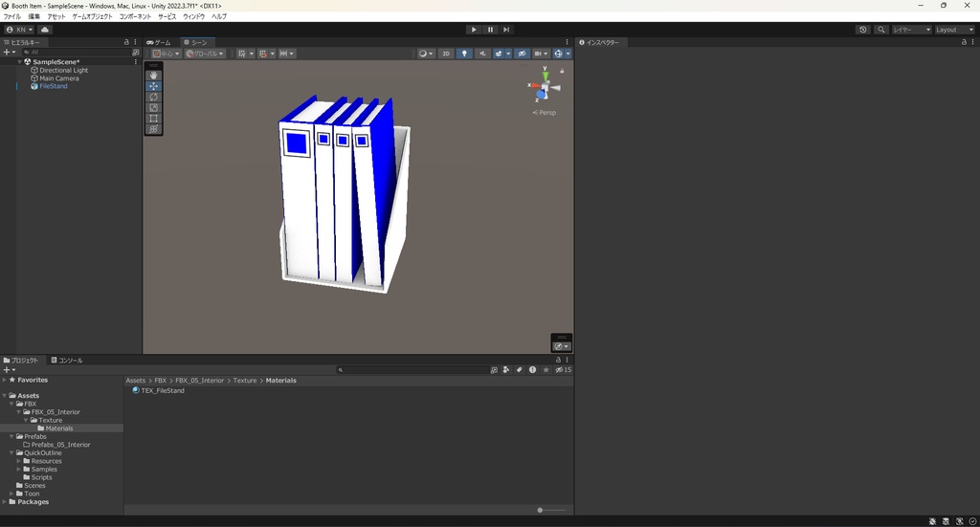Open the cloud services icon
This screenshot has height=527, width=980.
[45, 30]
